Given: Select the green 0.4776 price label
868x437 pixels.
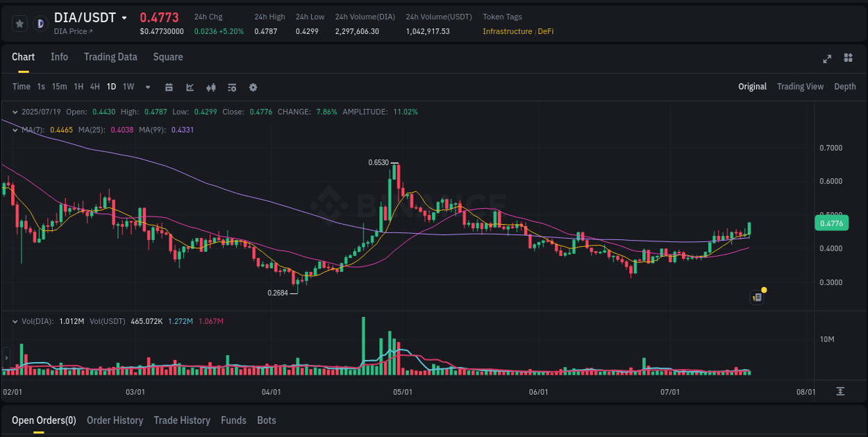Looking at the screenshot, I should (831, 223).
